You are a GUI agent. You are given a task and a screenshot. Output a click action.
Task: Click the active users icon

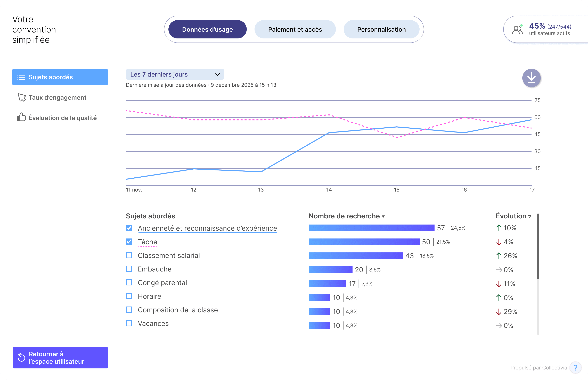coord(517,30)
